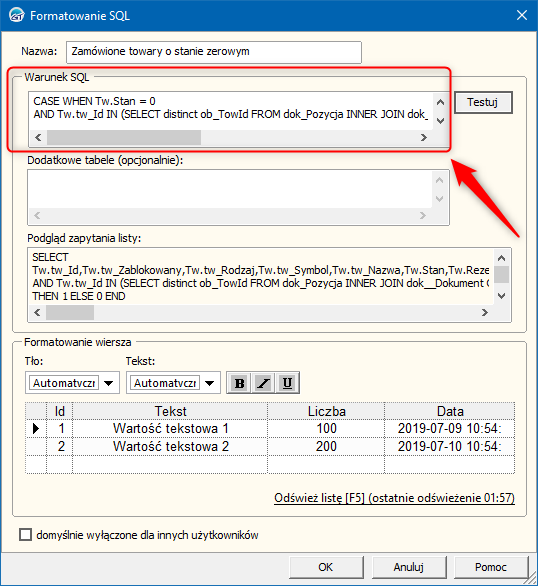Select the Liczba cell 100
This screenshot has width=538, height=586.
pos(326,428)
